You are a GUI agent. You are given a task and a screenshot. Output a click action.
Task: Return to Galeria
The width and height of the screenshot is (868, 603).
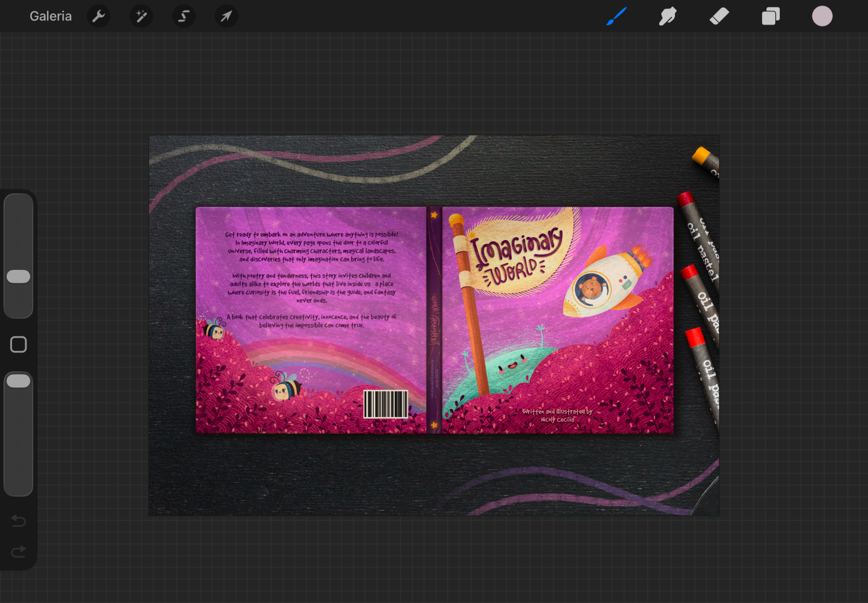(51, 16)
